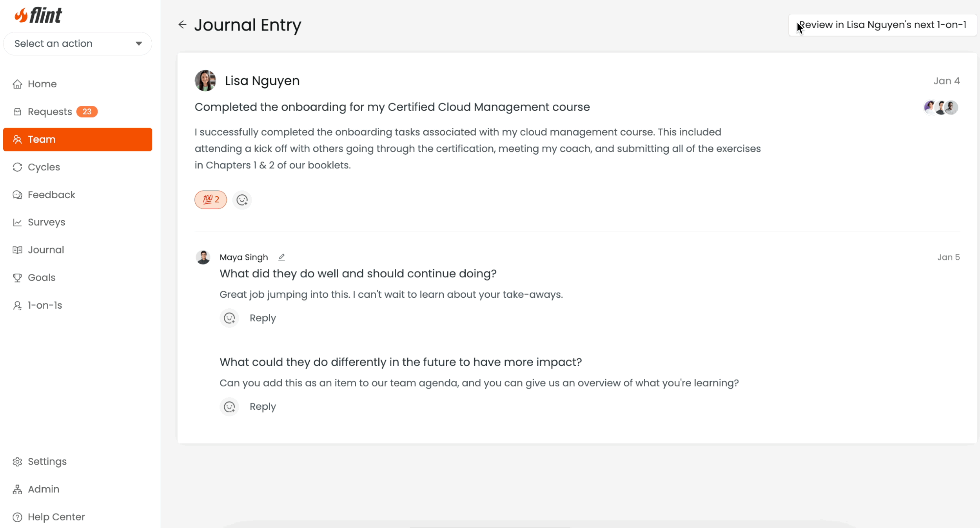
Task: Edit Maya Singh's comment with the pencil icon
Action: (x=281, y=257)
